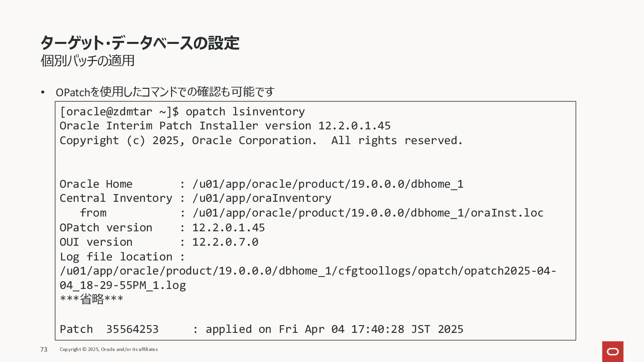Click the 'Patch 35564253' applied line
Viewport: 644px width, 362px height.
click(x=261, y=329)
